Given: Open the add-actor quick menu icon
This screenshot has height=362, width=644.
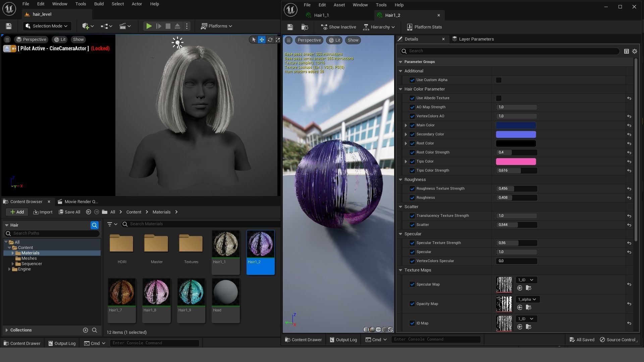Looking at the screenshot, I should (88, 26).
